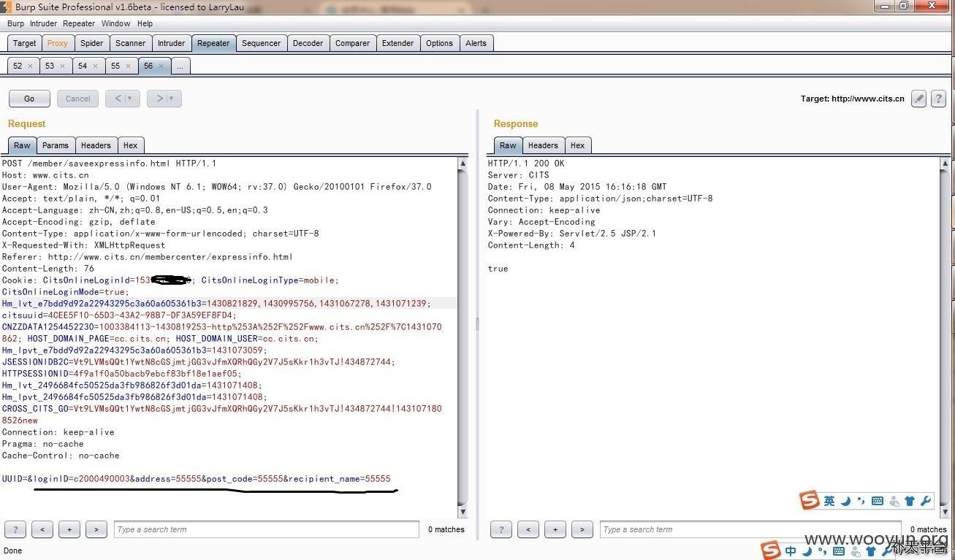Image resolution: width=955 pixels, height=560 pixels.
Task: Add new Repeater tab with '...' button
Action: [x=180, y=66]
